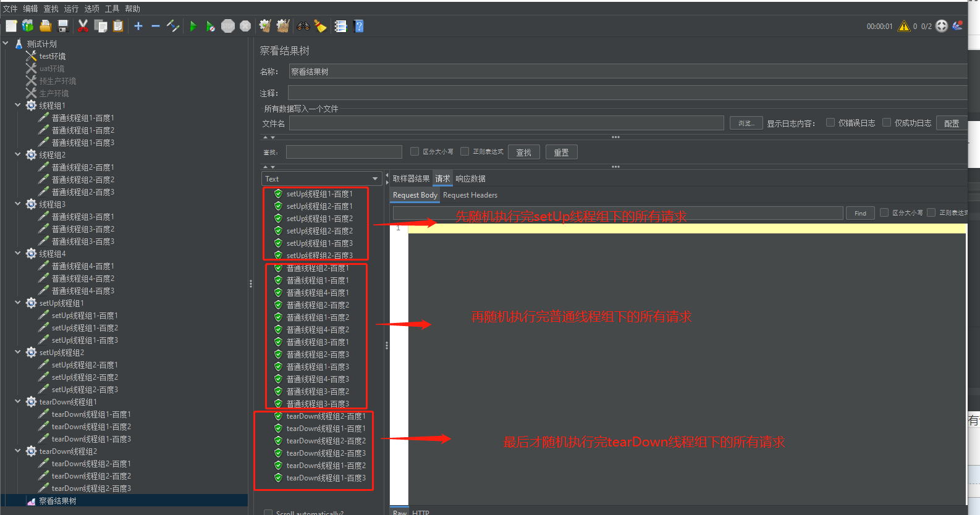Click the Help question mark icon

point(359,26)
